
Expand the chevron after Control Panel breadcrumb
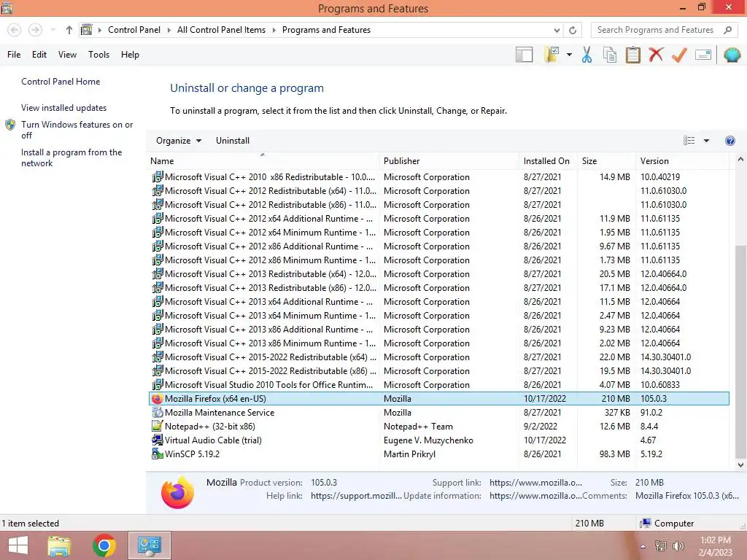point(169,30)
